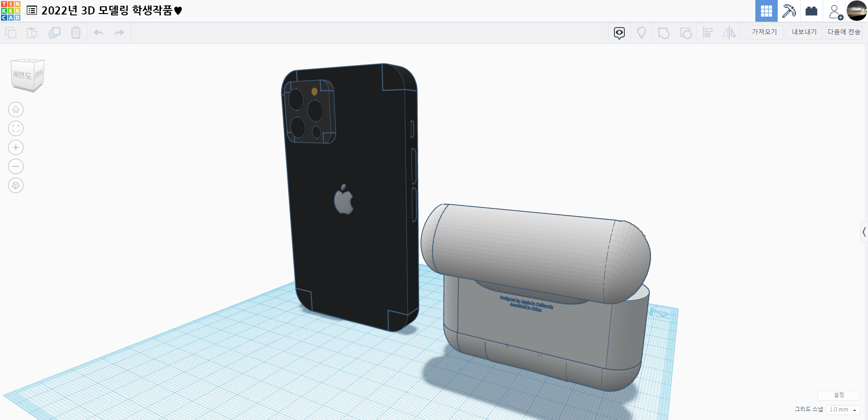Show all hidden objects lightbulb icon
Image resolution: width=868 pixels, height=420 pixels.
642,33
